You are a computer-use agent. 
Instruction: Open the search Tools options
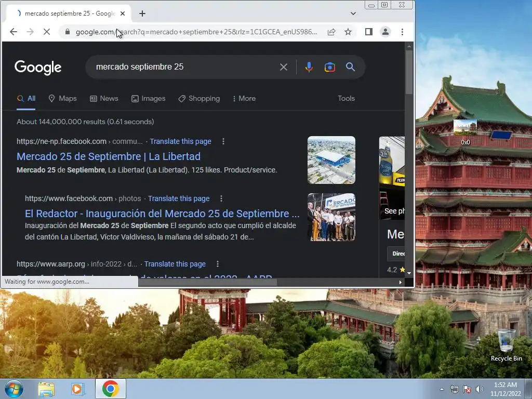346,98
